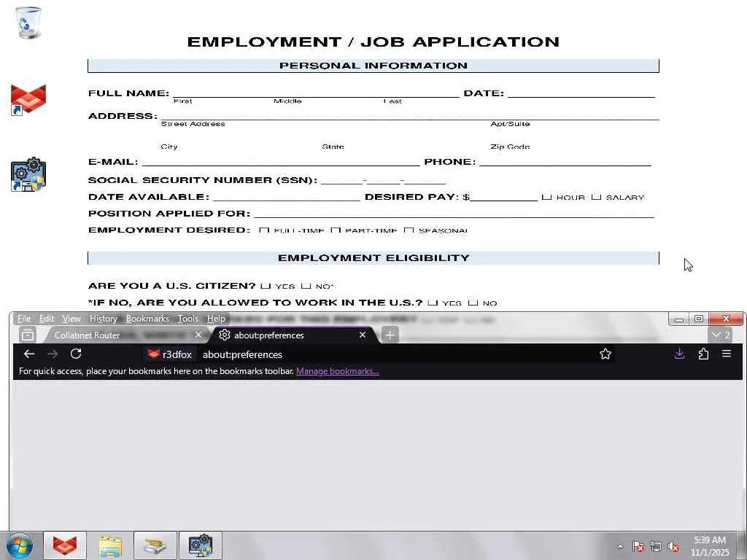The width and height of the screenshot is (747, 560).
Task: Open the Edit menu
Action: [x=46, y=319]
